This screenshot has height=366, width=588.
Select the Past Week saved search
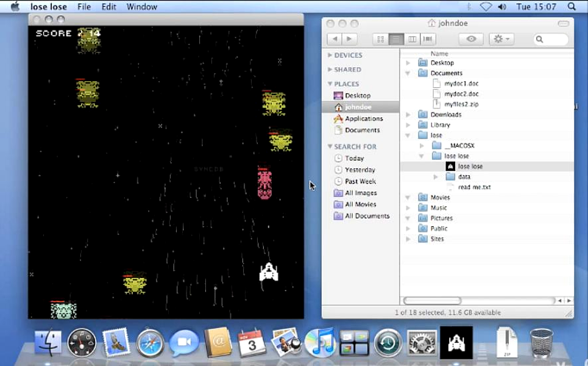click(x=360, y=181)
